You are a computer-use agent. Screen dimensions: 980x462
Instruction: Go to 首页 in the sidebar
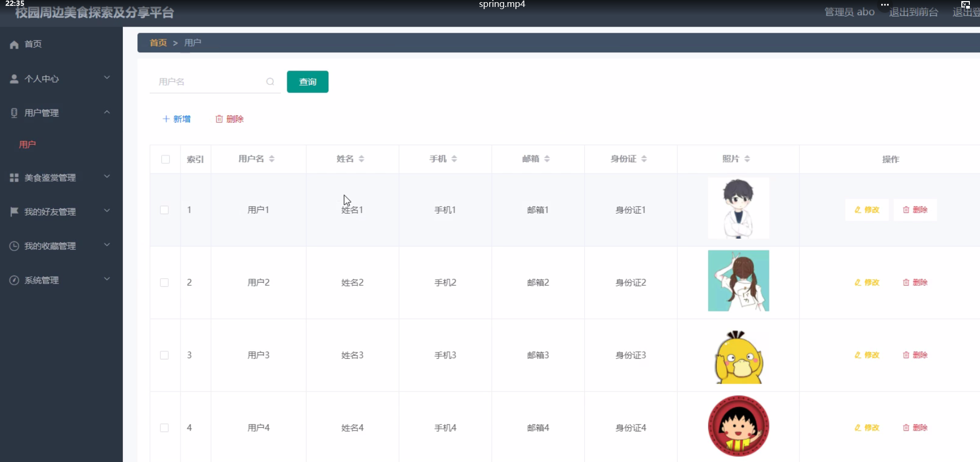pyautogui.click(x=33, y=44)
